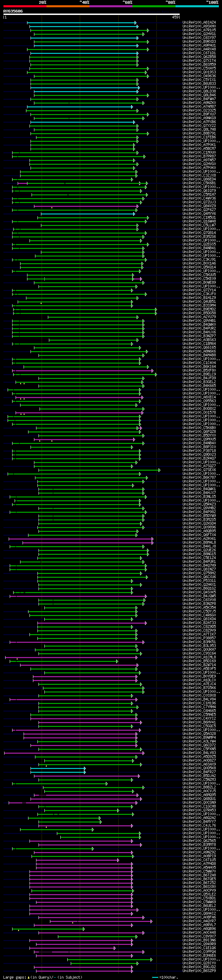Viewport: 222px width, 980px height.
Task: Select the text UniRef100_A7PXB6
Action: pos(199,122)
